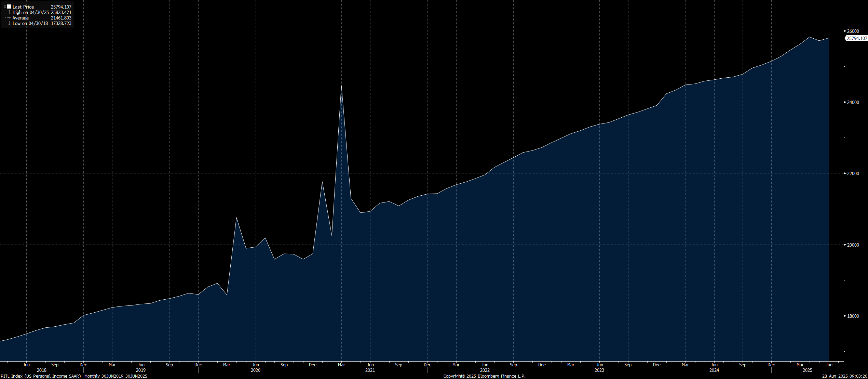This screenshot has height=379, width=868.
Task: Click the 2020 year label on the x-axis
Action: tap(255, 370)
